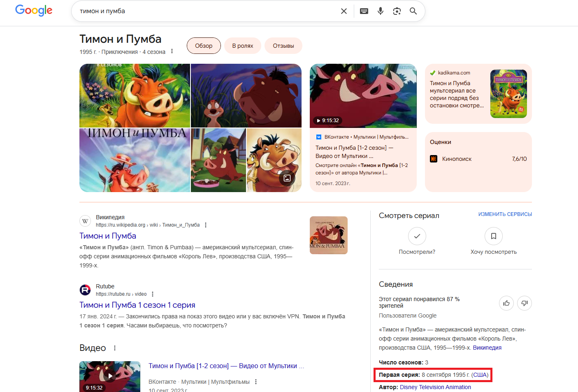The image size is (578, 392).
Task: Switch to the 'Отзывы' tab
Action: [x=283, y=46]
